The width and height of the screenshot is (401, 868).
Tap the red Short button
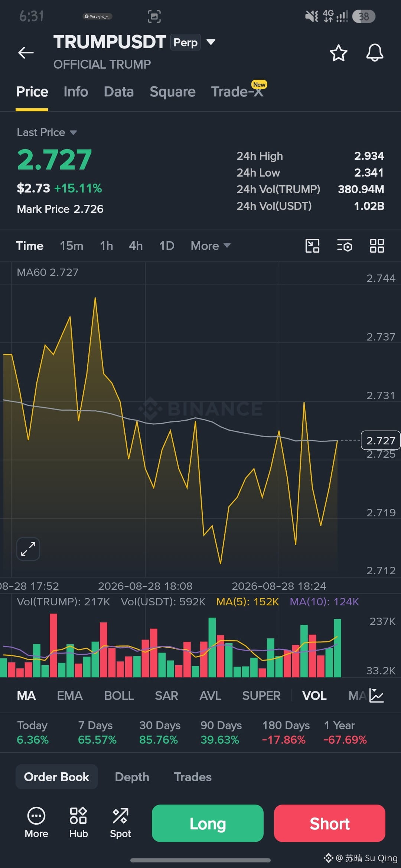coord(330,823)
